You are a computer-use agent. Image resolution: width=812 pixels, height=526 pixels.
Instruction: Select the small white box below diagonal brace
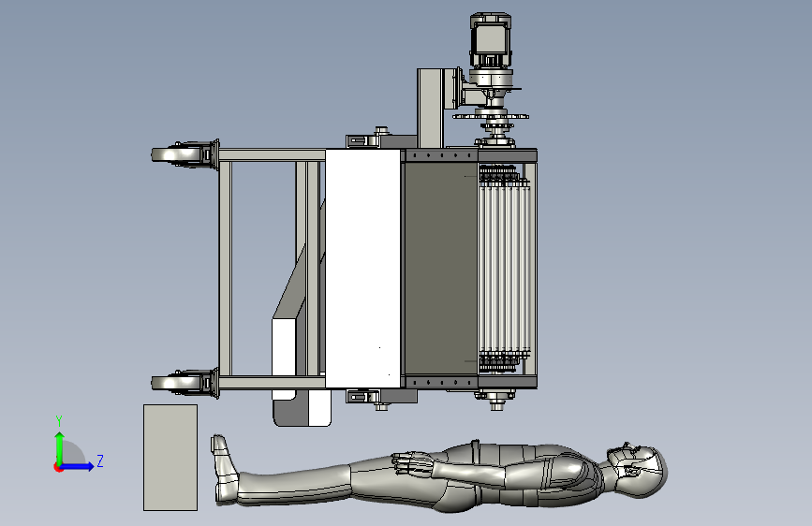click(284, 359)
